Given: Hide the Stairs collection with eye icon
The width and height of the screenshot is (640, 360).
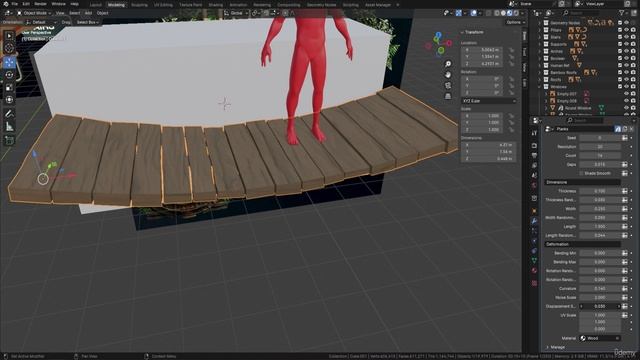Looking at the screenshot, I should click(627, 37).
